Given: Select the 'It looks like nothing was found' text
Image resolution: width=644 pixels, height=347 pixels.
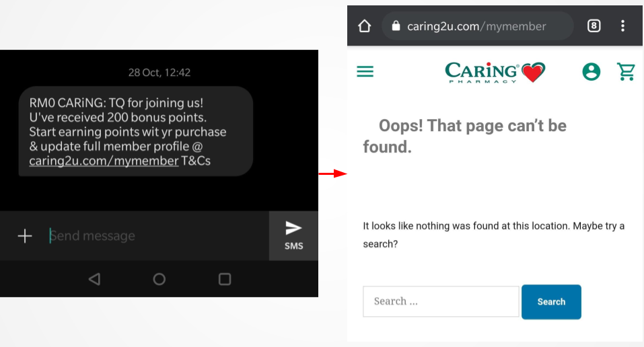Looking at the screenshot, I should (493, 235).
